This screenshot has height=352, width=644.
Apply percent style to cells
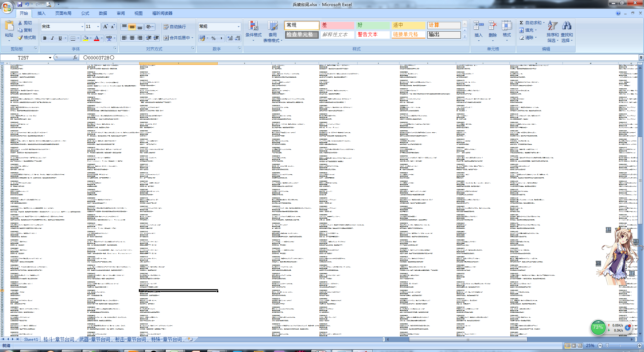click(214, 38)
